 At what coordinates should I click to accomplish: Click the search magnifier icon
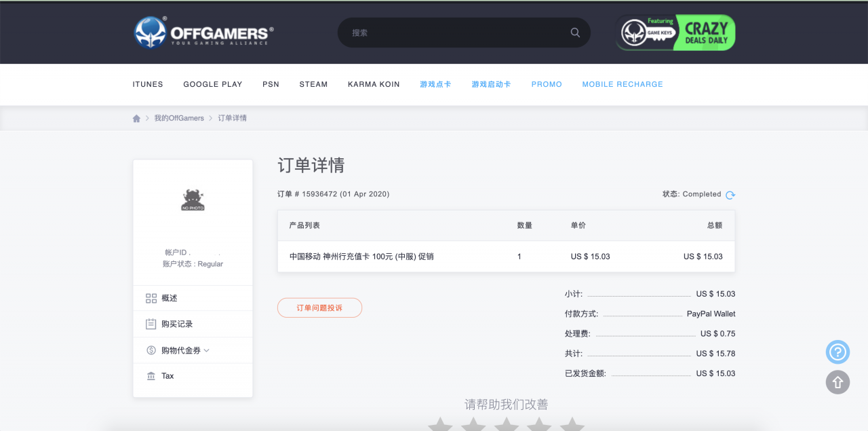575,33
